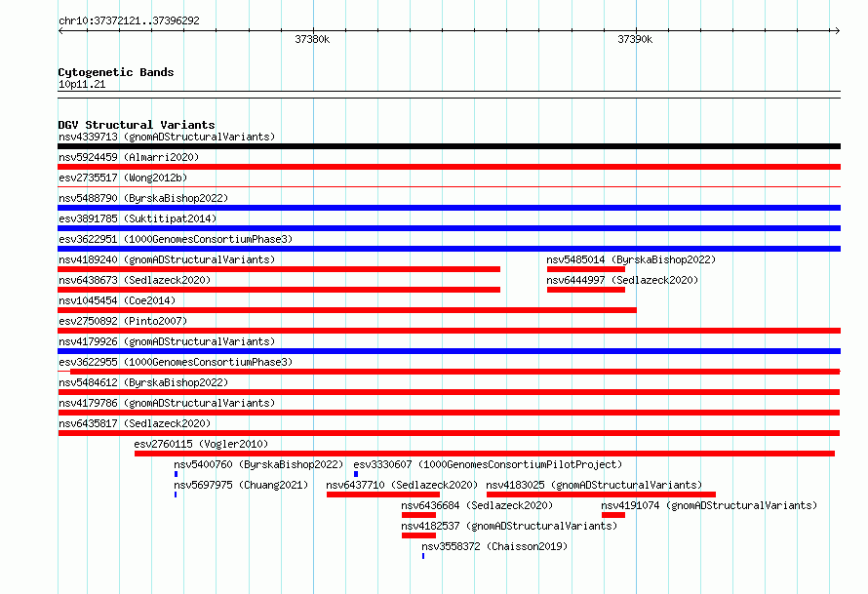Select the blue bar under nsv5488790
Image resolution: width=868 pixels, height=594 pixels.
449,208
